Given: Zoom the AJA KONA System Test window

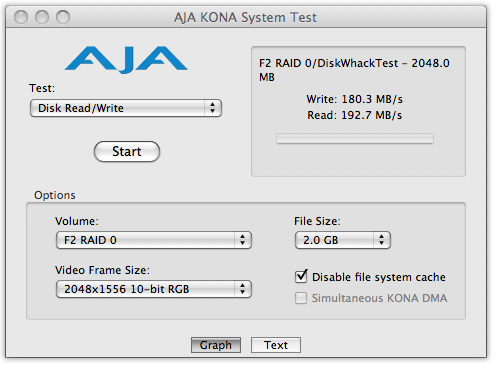Looking at the screenshot, I should [63, 17].
